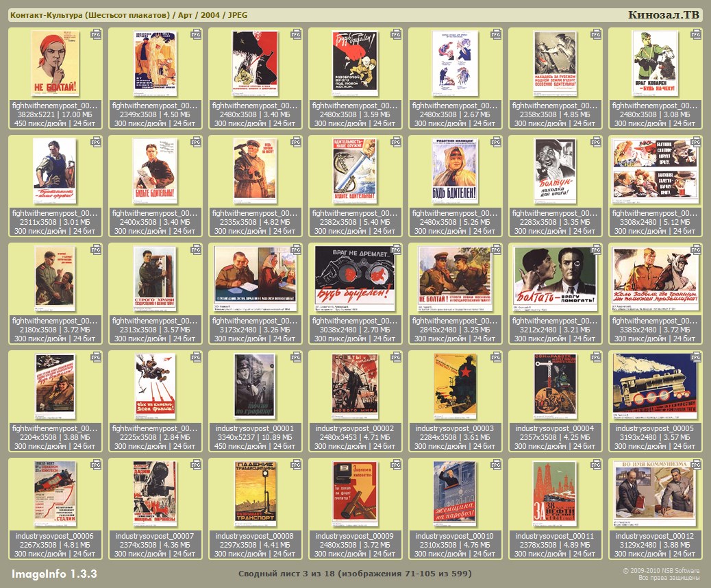Viewport: 711px width, 588px height.
Task: Click the 'industrysovpost_00011' file name
Action: (x=555, y=536)
